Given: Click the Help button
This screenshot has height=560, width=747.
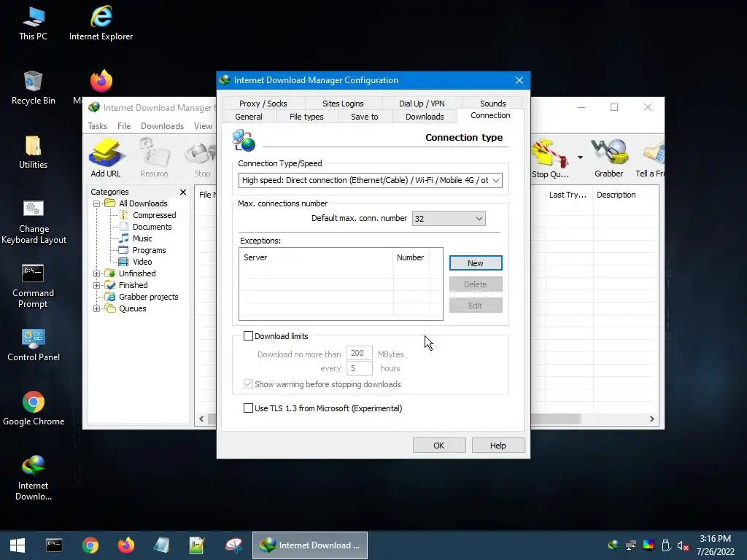Looking at the screenshot, I should [498, 446].
